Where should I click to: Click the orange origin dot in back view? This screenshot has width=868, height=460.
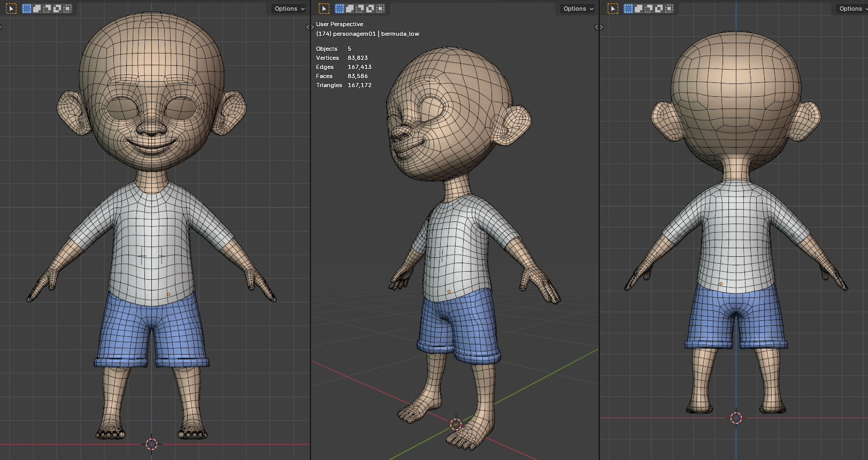(721, 284)
